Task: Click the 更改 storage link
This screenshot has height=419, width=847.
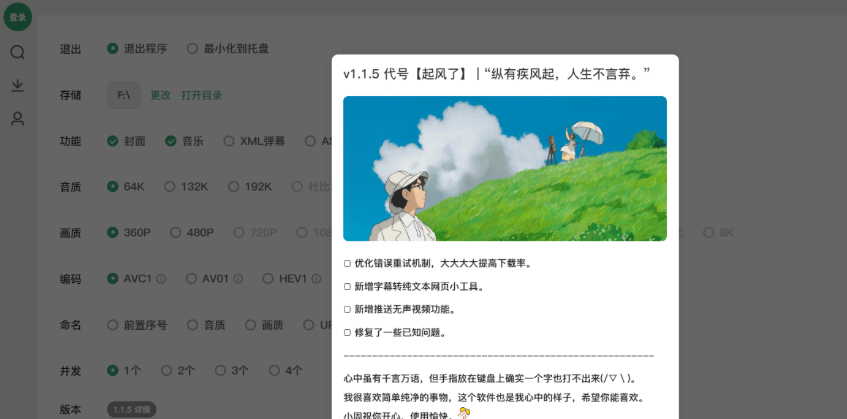Action: click(x=160, y=96)
